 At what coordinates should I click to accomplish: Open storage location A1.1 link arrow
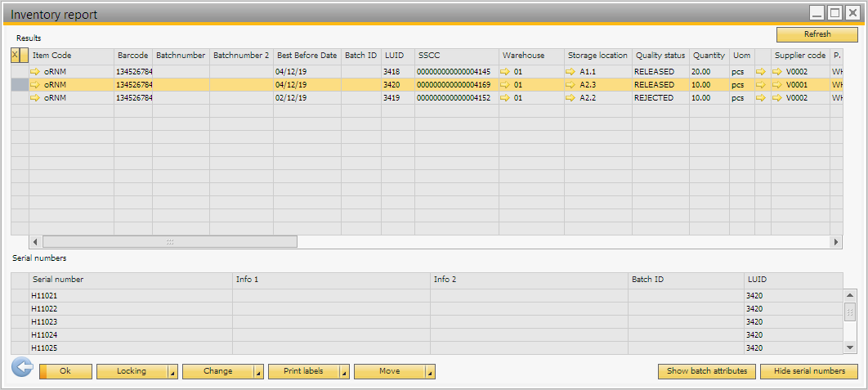(x=570, y=72)
